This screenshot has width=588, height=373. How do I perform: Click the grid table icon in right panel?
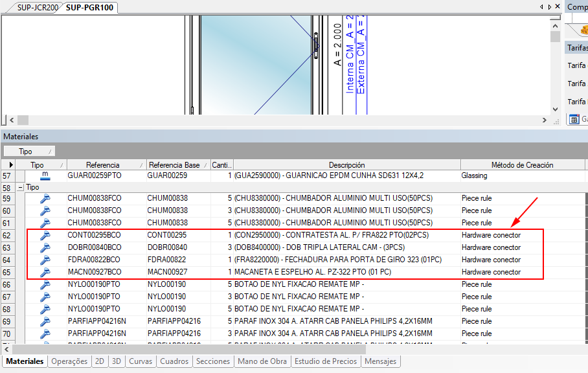click(574, 119)
